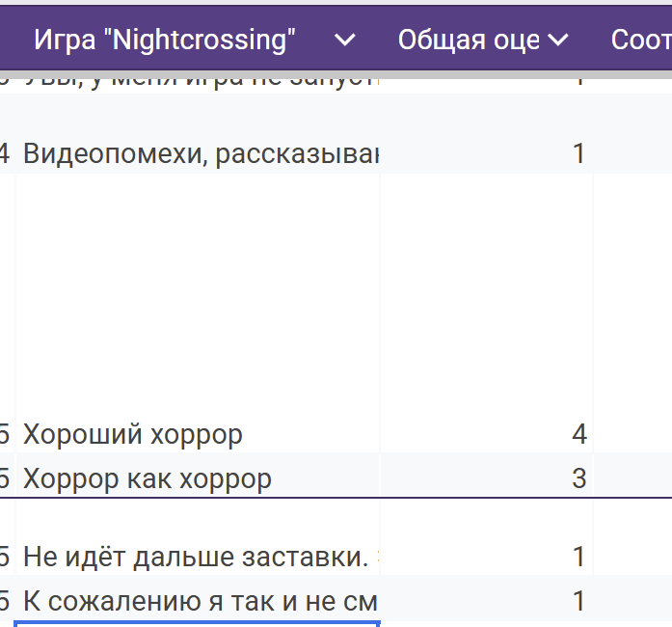Click the Общая оце column header text

pos(469,40)
